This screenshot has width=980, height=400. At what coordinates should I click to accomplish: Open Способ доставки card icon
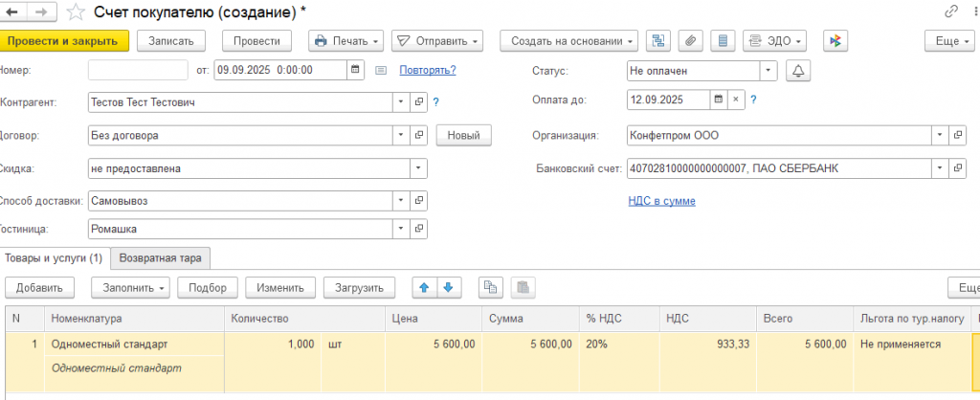(x=419, y=201)
